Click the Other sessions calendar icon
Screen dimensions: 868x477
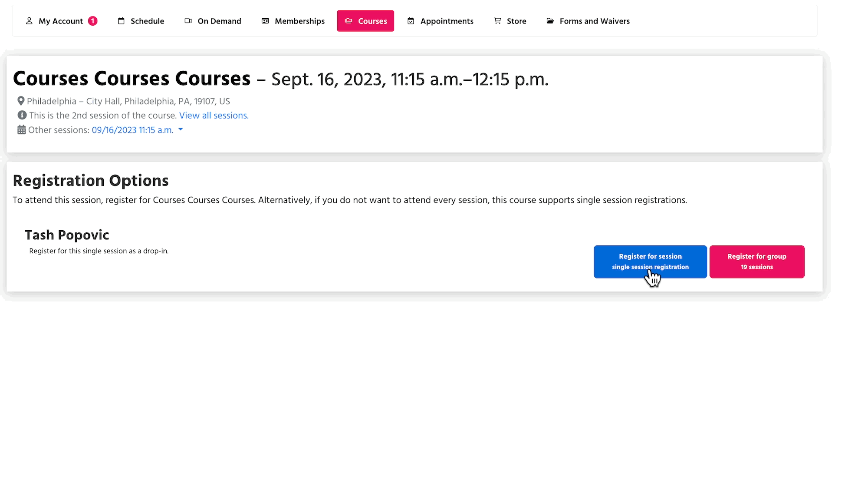pos(21,130)
